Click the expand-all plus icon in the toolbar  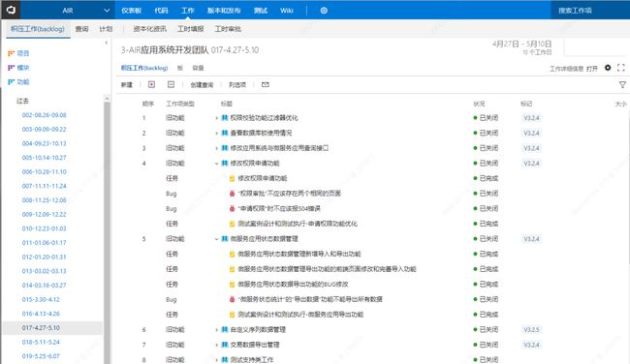click(x=151, y=84)
